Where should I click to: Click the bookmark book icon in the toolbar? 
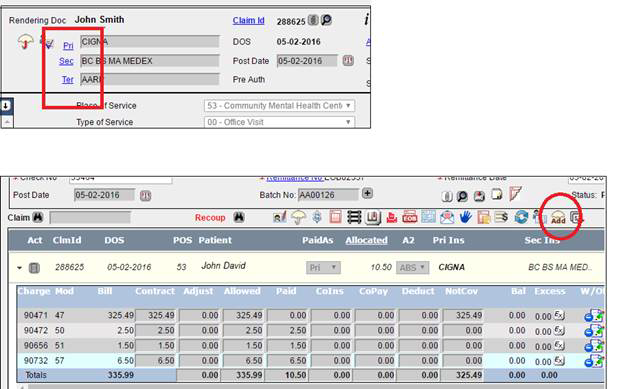click(x=373, y=217)
